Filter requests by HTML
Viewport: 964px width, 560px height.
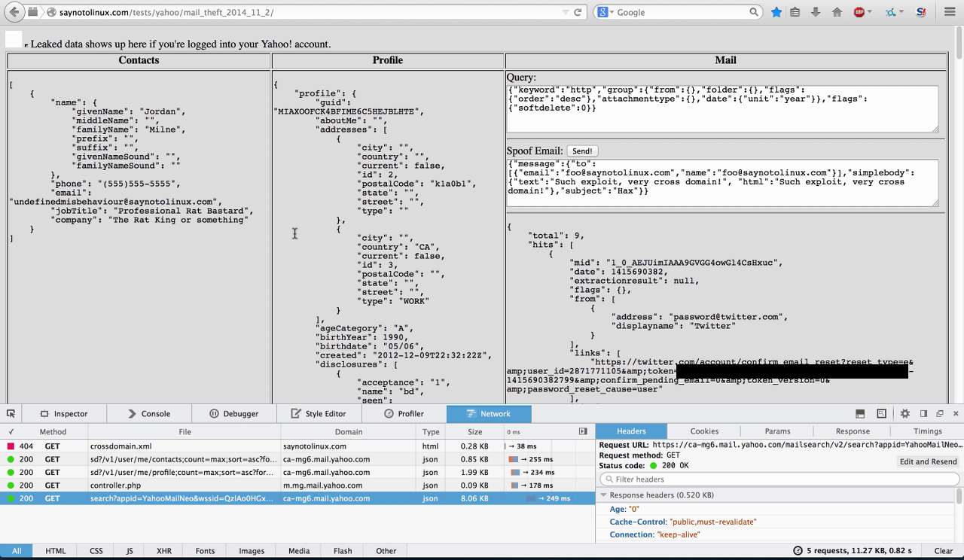(56, 551)
